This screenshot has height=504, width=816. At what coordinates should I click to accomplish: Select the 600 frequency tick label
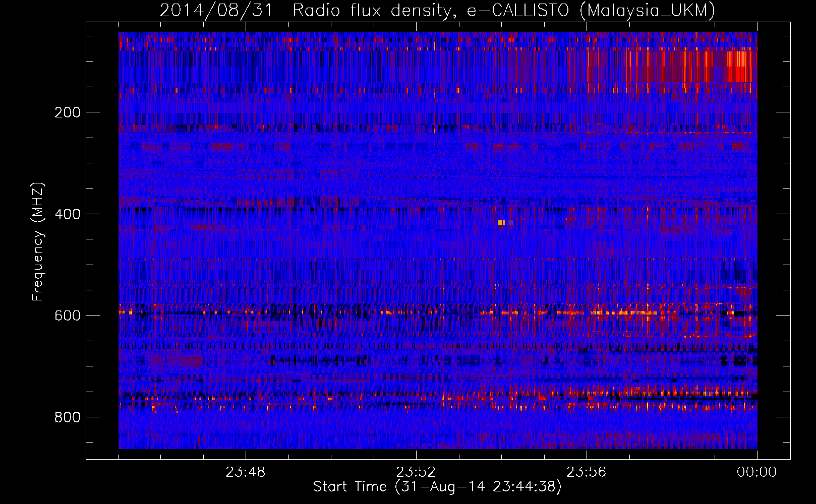[x=68, y=316]
